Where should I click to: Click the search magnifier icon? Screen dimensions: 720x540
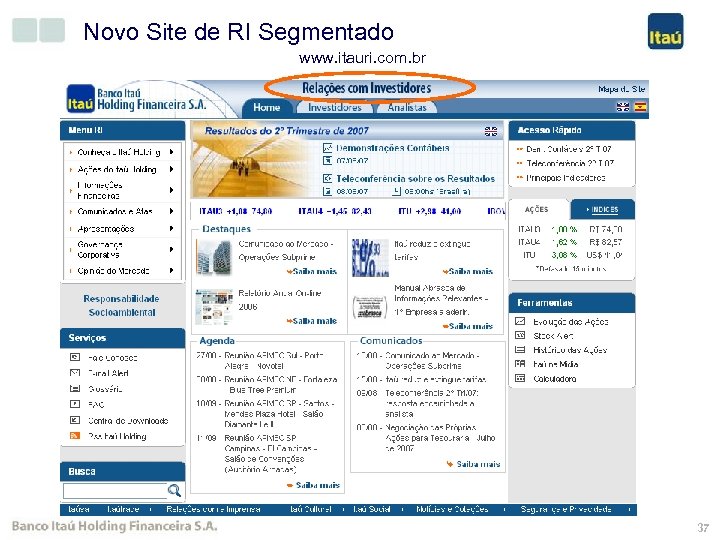[x=174, y=490]
